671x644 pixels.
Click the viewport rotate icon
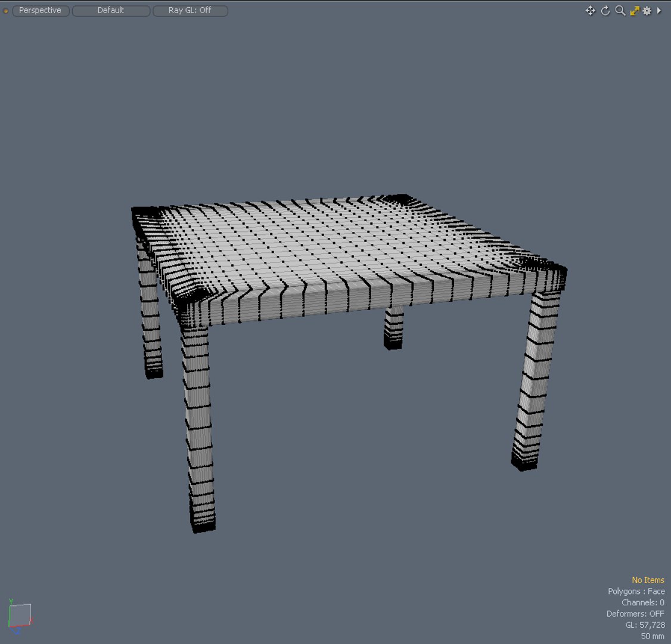point(605,11)
